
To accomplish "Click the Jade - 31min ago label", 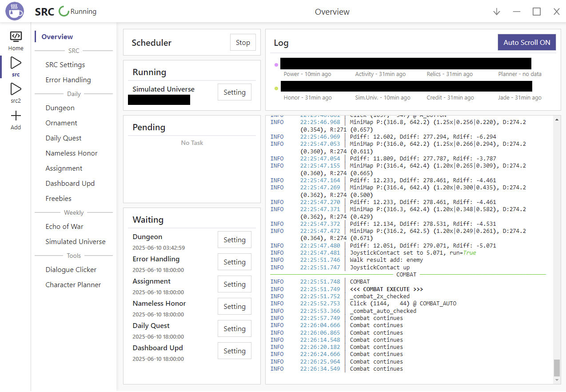I will pyautogui.click(x=520, y=97).
